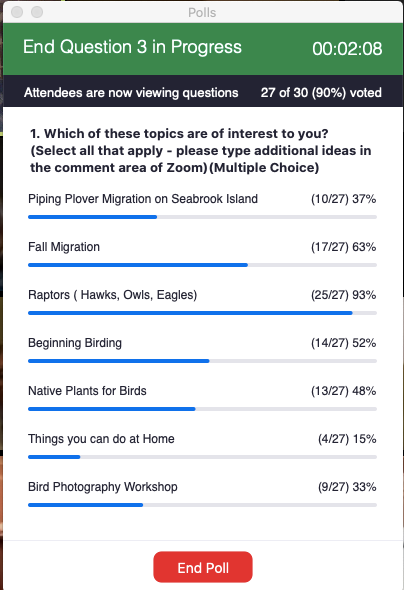
Task: Click the Piping Plover Migration progress bar
Action: [202, 217]
